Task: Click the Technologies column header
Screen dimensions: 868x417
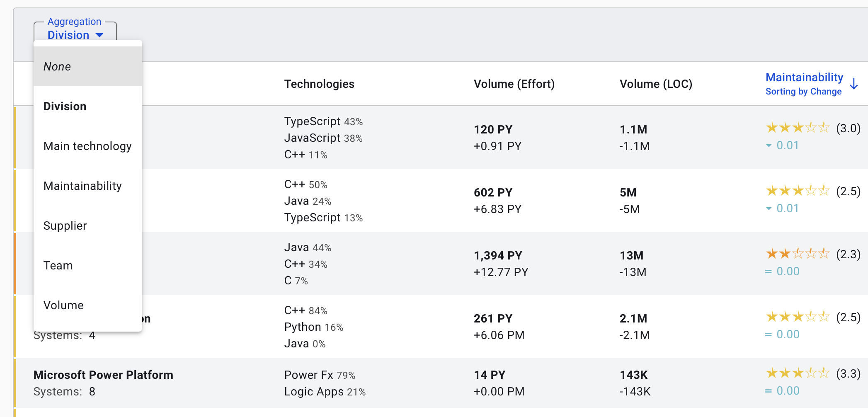Action: pos(319,84)
